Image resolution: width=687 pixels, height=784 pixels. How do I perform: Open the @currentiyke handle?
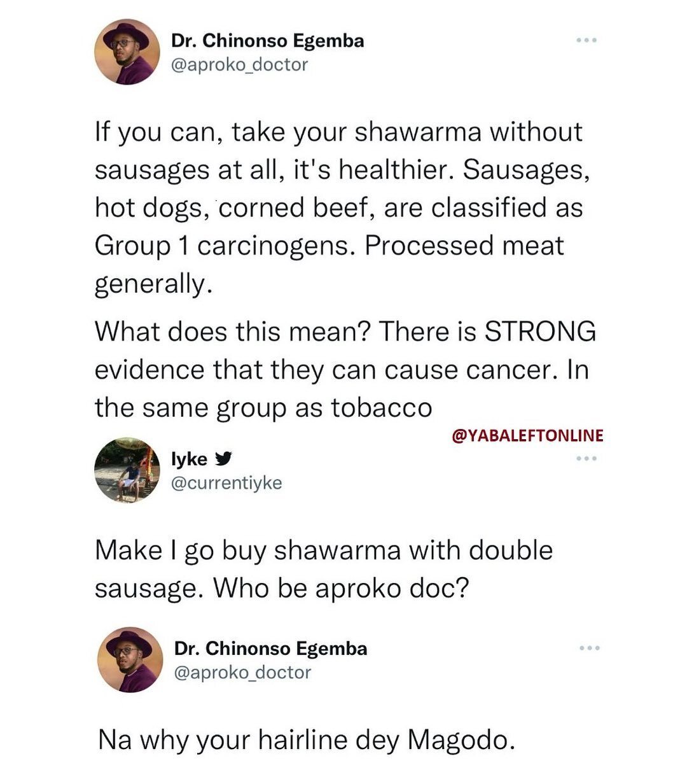pos(226,483)
